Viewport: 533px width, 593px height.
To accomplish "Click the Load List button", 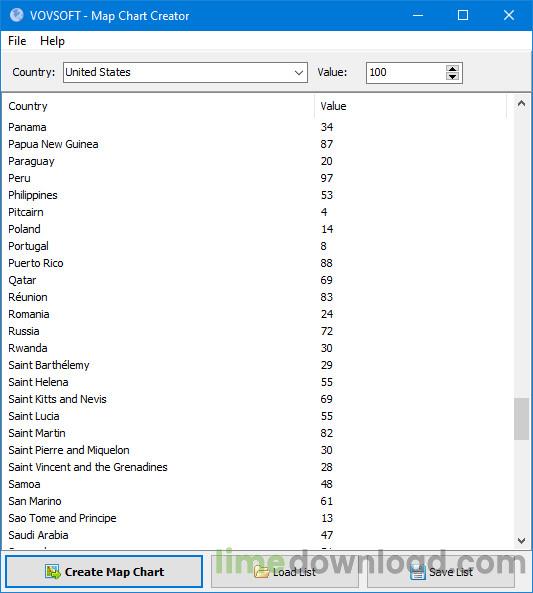I will tap(285, 571).
